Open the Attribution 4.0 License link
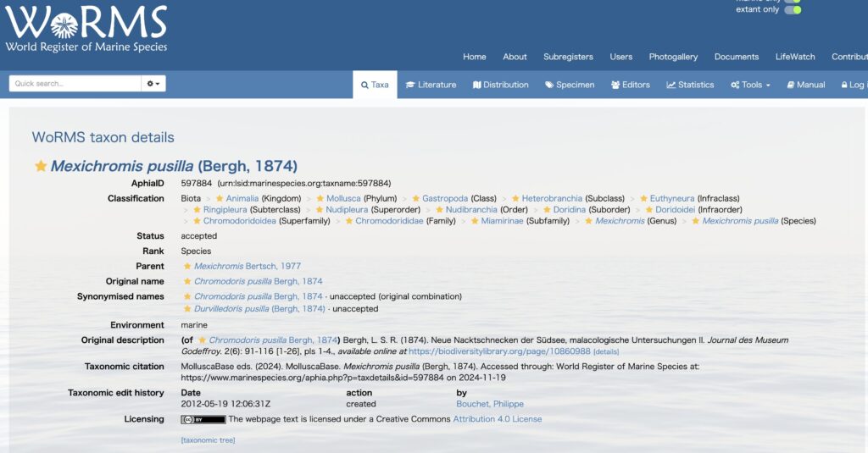Image resolution: width=868 pixels, height=453 pixels. (497, 419)
